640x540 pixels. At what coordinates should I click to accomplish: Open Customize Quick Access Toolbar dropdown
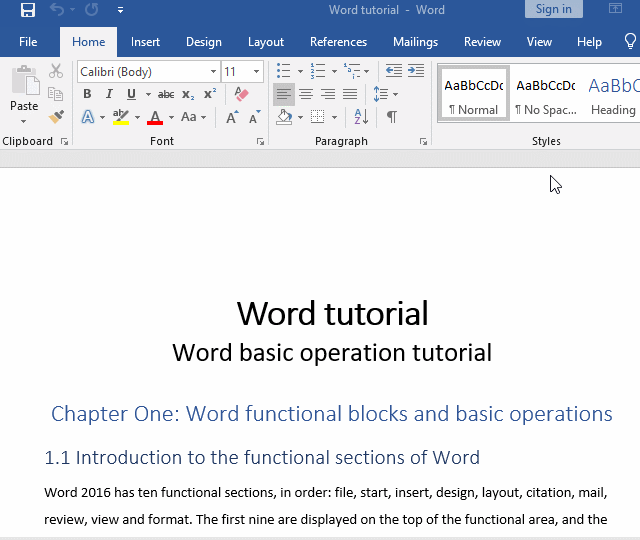(x=120, y=10)
